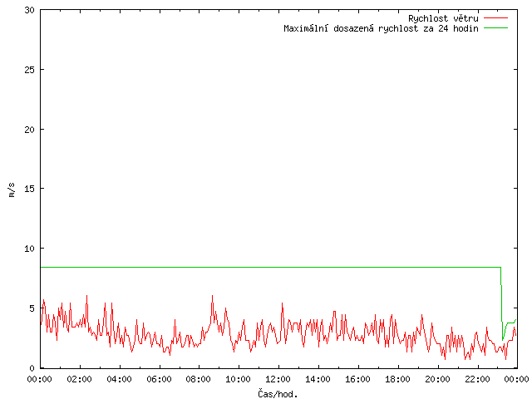Click the 22:00 time label
This screenshot has width=532, height=399.
point(477,379)
